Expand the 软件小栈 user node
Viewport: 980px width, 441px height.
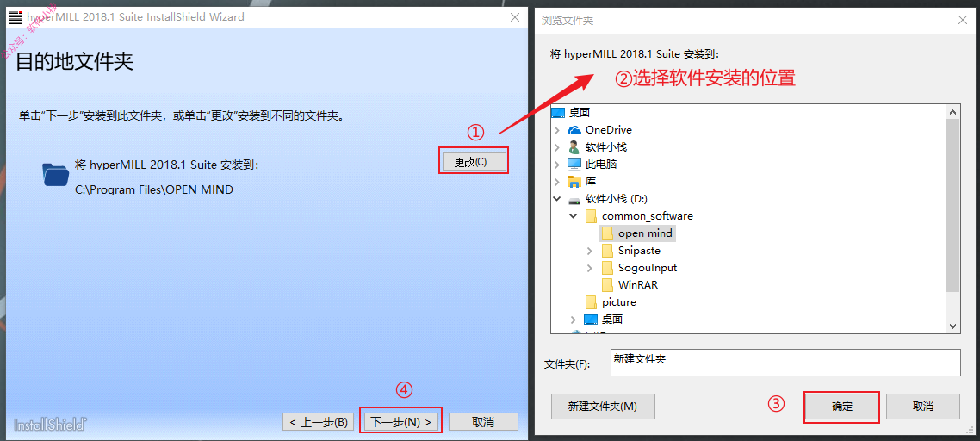click(557, 147)
